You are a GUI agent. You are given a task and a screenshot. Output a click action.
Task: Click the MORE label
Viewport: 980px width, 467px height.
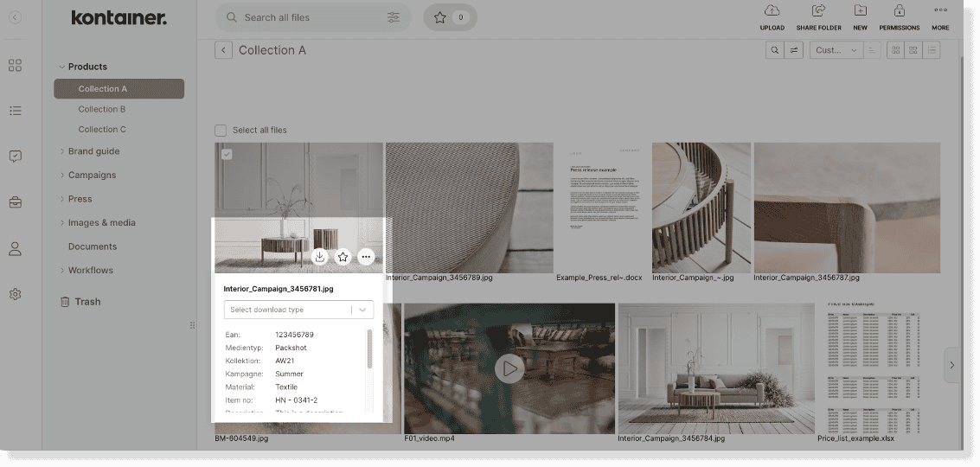coord(940,28)
